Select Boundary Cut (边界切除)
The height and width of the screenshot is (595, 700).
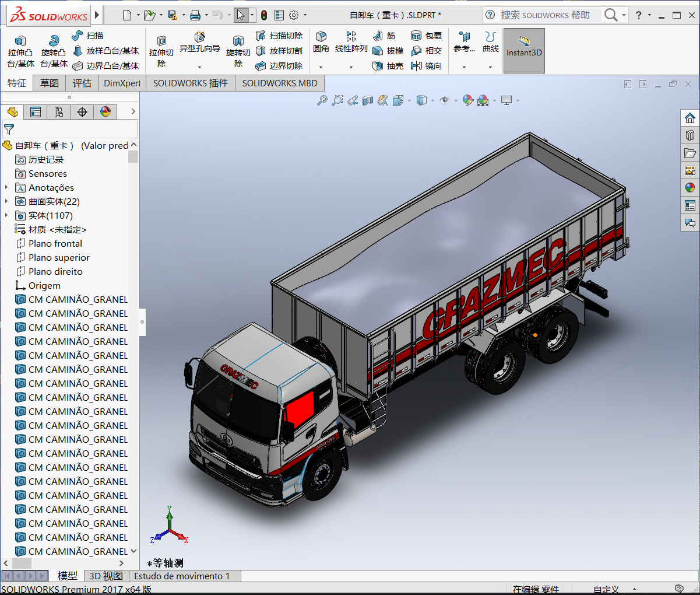[279, 66]
